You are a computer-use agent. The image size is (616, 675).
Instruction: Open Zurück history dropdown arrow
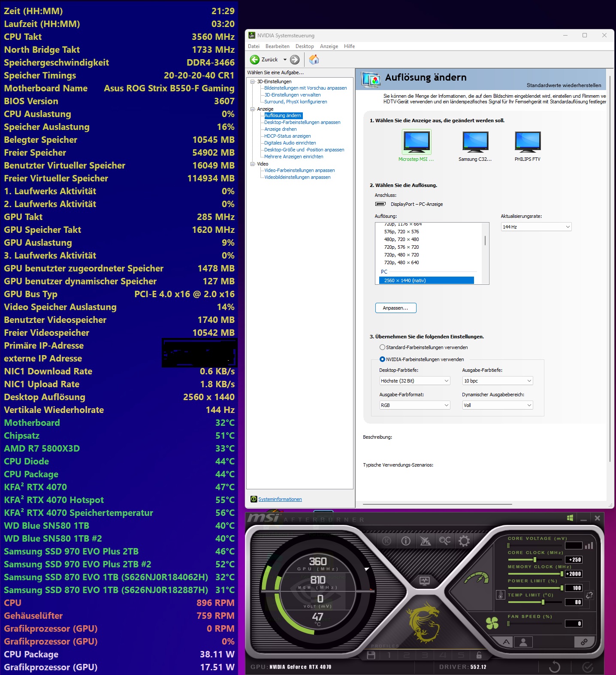285,60
